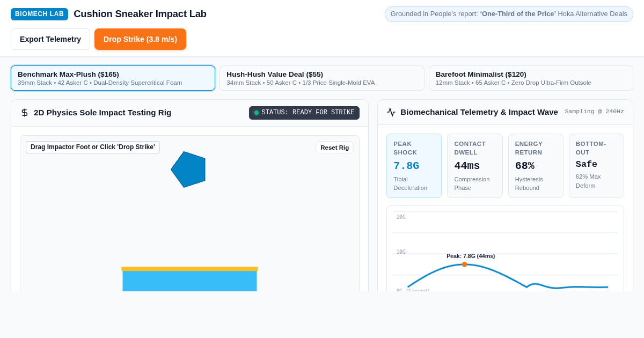Click the 'Tibial Deceleration' caption
The height and width of the screenshot is (338, 644).
(x=411, y=183)
